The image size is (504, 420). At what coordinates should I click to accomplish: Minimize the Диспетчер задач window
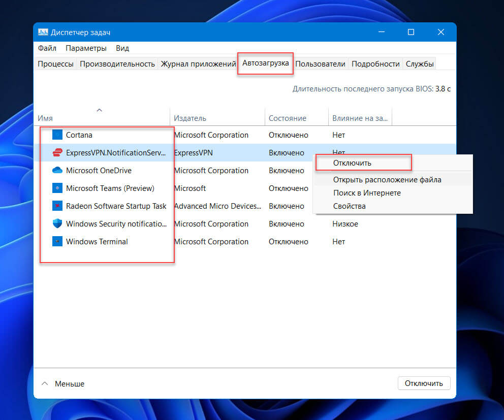[x=382, y=32]
